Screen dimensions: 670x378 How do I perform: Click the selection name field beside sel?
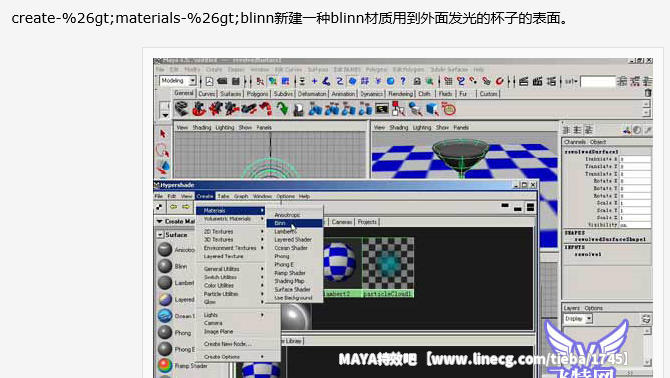pyautogui.click(x=597, y=81)
